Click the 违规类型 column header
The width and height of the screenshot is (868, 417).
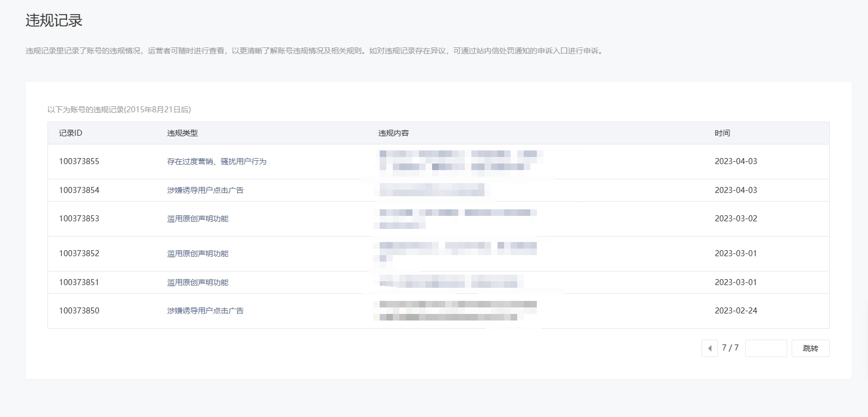coord(182,133)
